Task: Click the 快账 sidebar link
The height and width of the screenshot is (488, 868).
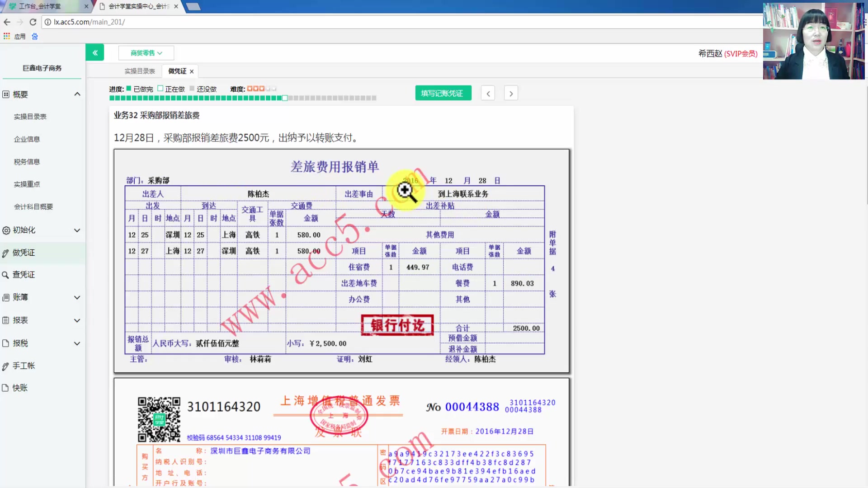Action: coord(20,388)
